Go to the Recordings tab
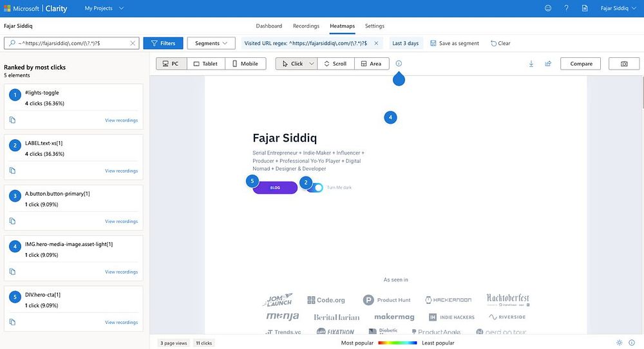Screen dimensions: 644x349 click(x=306, y=26)
